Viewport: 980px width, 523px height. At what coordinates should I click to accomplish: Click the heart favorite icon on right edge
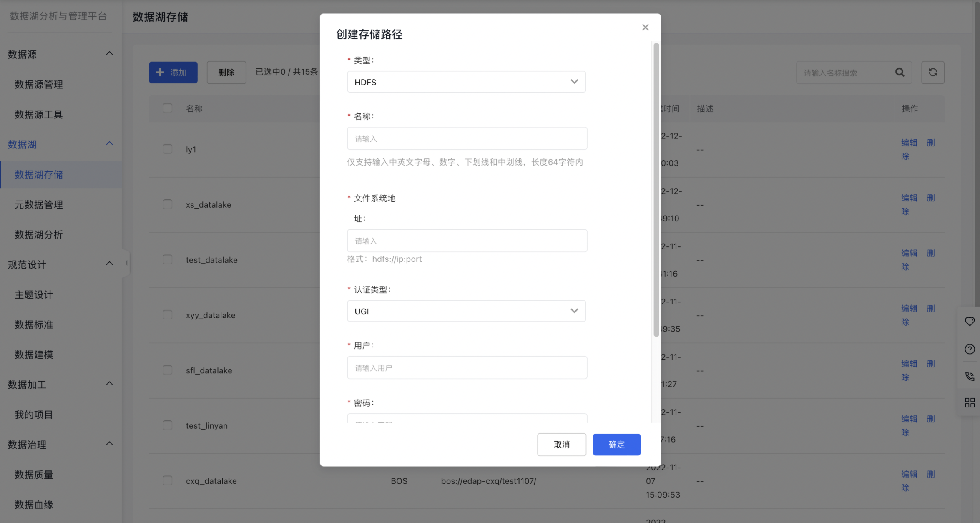[x=970, y=321]
